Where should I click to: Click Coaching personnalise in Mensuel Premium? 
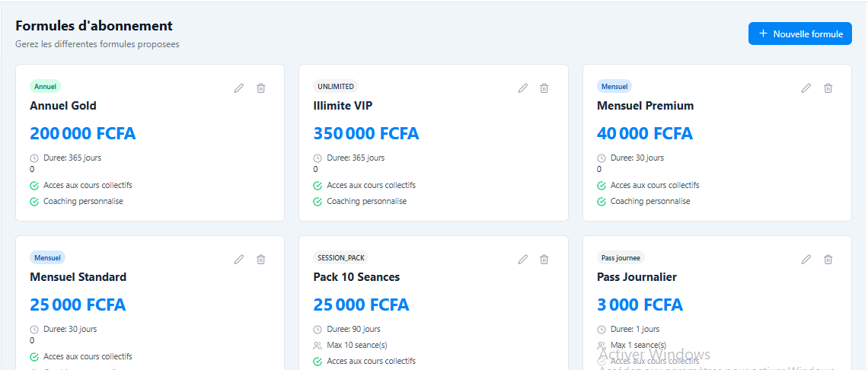tap(650, 201)
